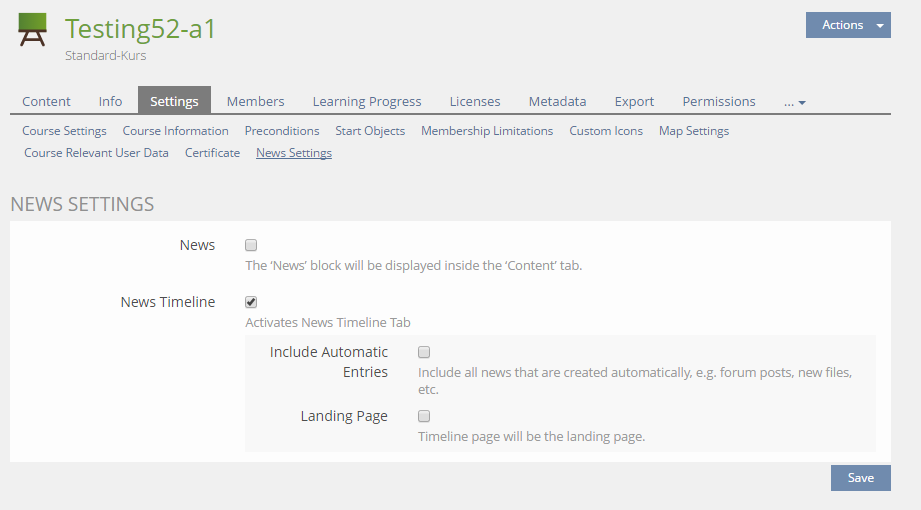The height and width of the screenshot is (510, 921).
Task: Uncheck the News Timeline checkbox
Action: pyautogui.click(x=252, y=302)
